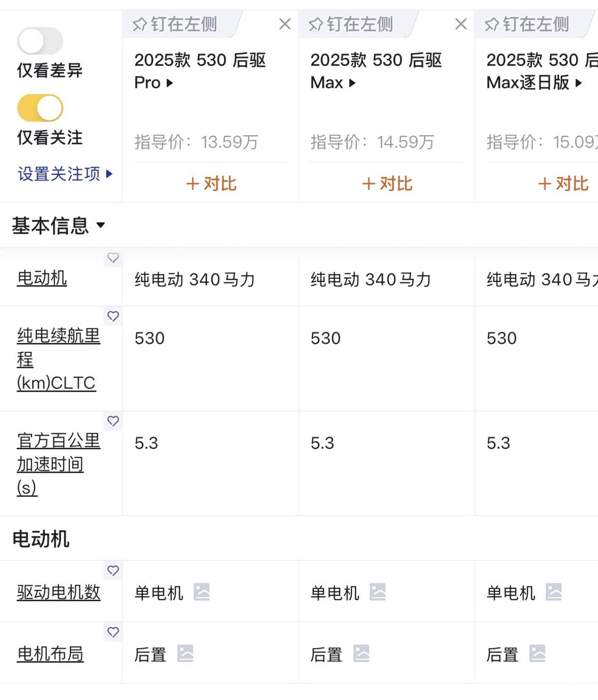
Task: Close the 2025款 530 后驱 Pro column
Action: [x=285, y=24]
